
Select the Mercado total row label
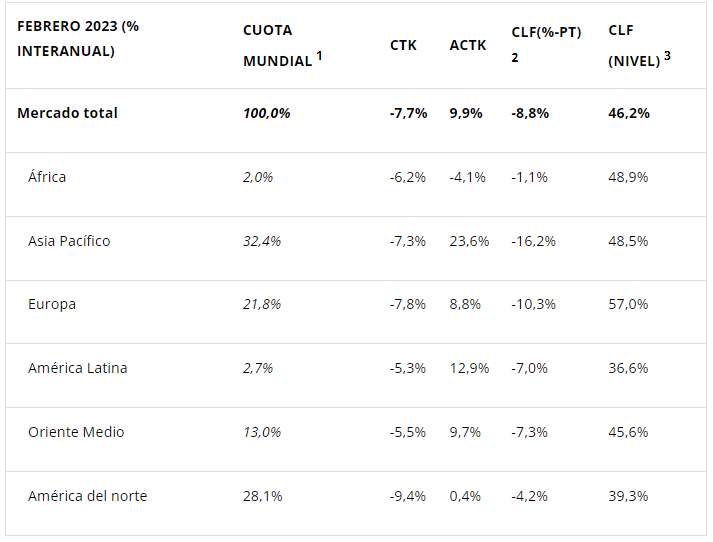67,113
